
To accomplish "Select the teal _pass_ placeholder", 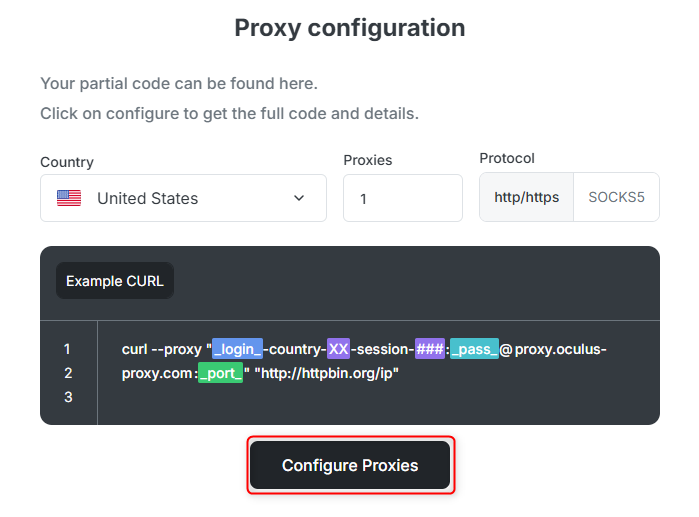I will tap(474, 349).
